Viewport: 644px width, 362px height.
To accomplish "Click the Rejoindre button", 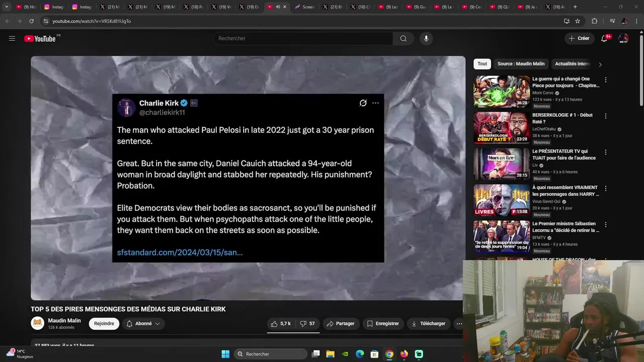I will click(x=104, y=324).
